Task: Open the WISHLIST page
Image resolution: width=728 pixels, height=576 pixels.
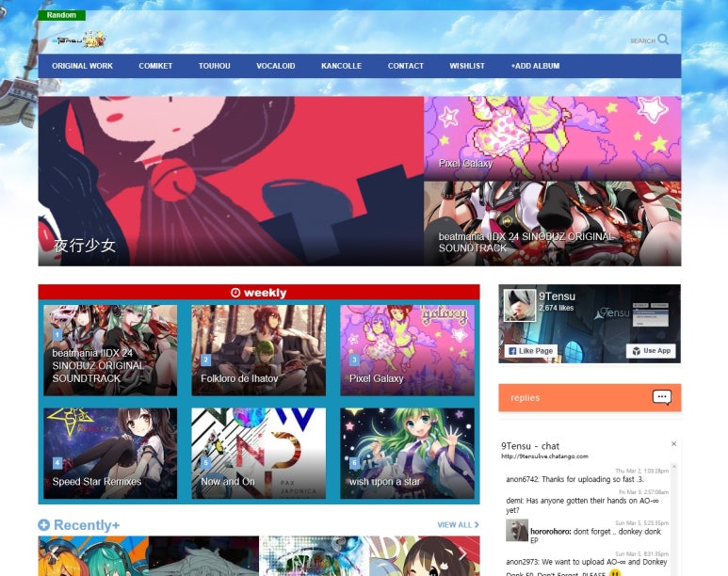Action: 467,66
